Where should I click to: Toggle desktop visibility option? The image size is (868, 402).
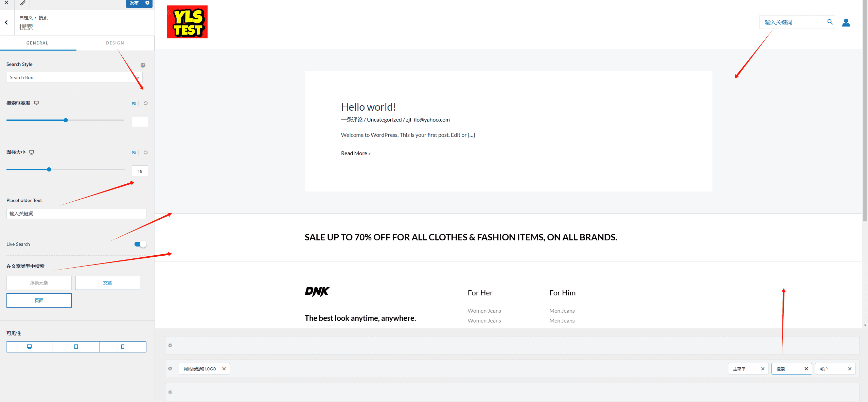pyautogui.click(x=30, y=347)
